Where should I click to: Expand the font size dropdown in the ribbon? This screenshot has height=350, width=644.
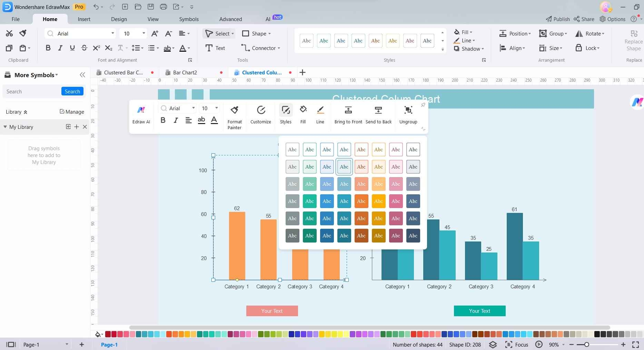click(x=142, y=33)
